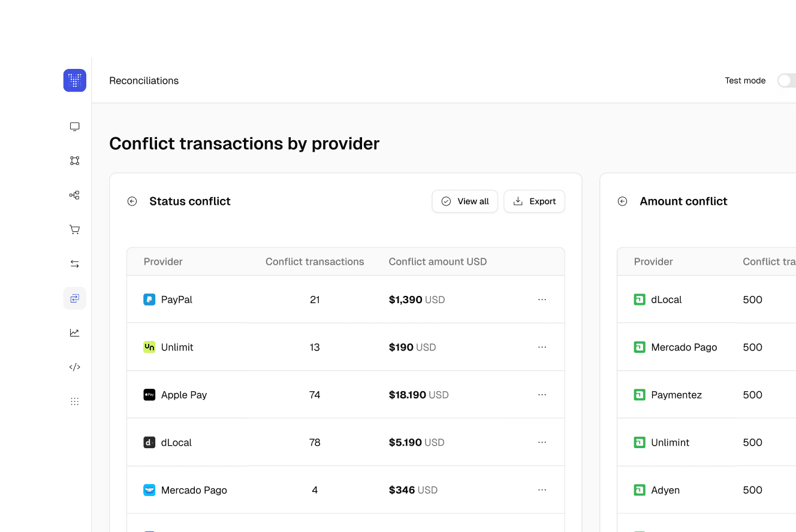Viewport: 796px width, 532px height.
Task: Click the Apple Pay logo icon
Action: pyautogui.click(x=149, y=395)
